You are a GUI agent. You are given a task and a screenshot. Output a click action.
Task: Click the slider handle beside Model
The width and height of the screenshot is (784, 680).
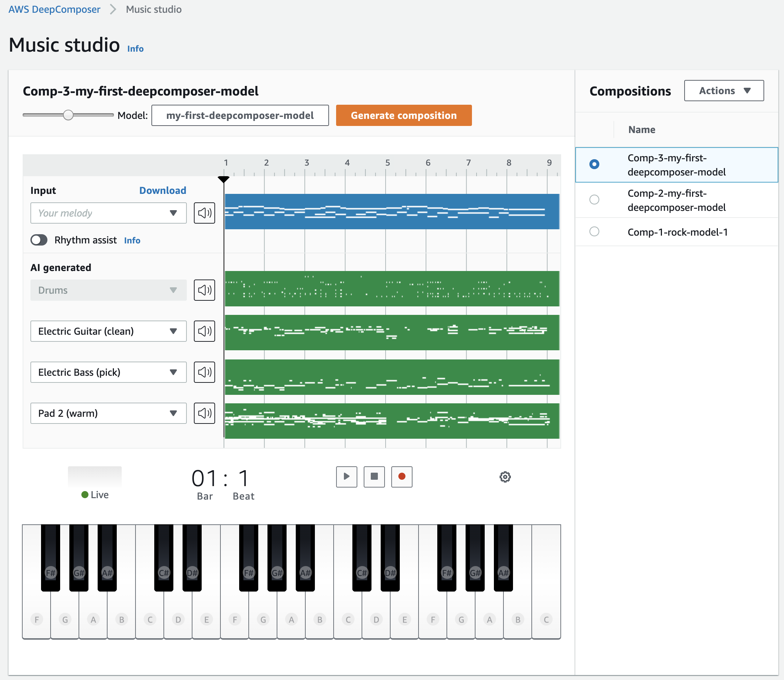point(68,115)
